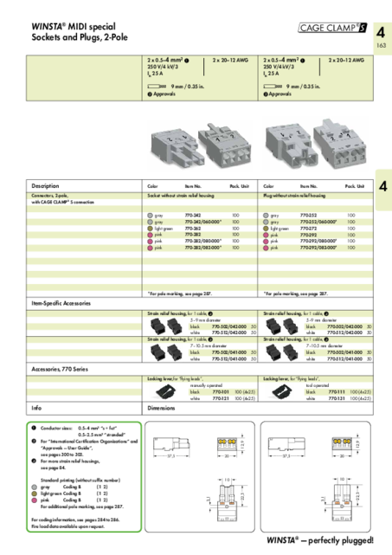Viewport: 392px width, 555px height.
Task: Click the CAGE CLAMP S logo
Action: click(x=332, y=28)
